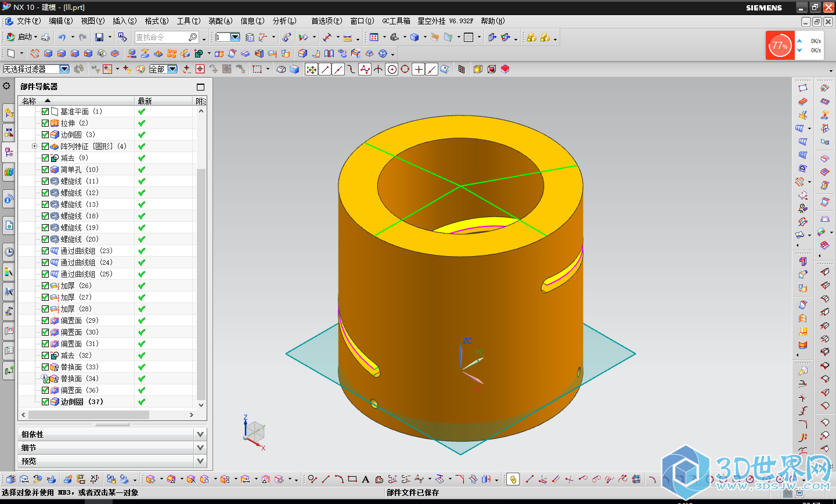The image size is (836, 504).
Task: Open the Part Navigator sidebar tab icon
Action: (9, 152)
